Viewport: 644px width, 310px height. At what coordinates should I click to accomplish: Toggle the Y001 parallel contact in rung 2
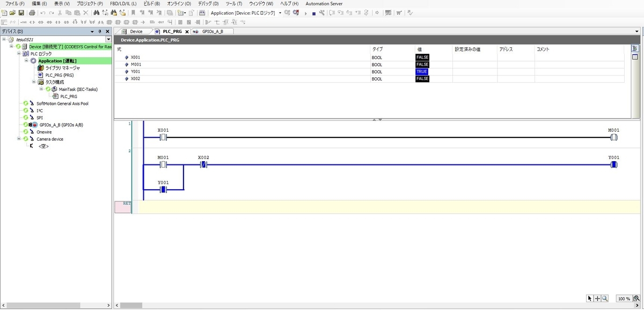coord(163,190)
